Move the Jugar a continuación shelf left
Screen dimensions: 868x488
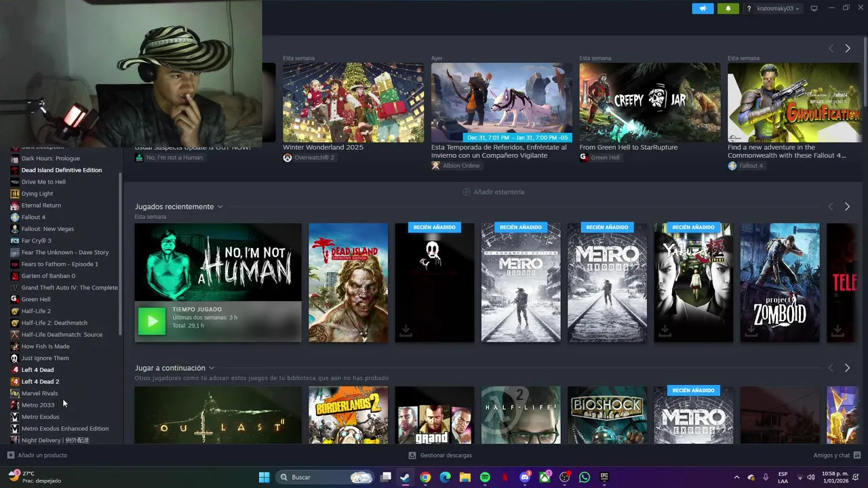[x=831, y=368]
